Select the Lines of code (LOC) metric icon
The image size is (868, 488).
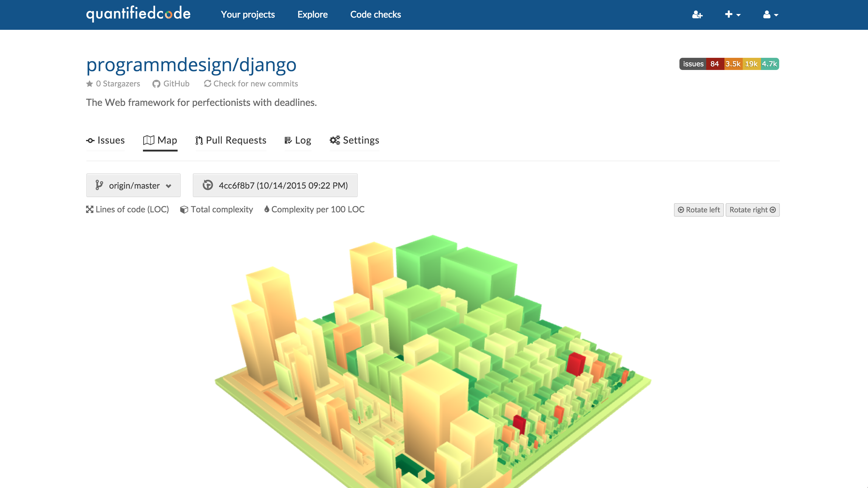(90, 209)
